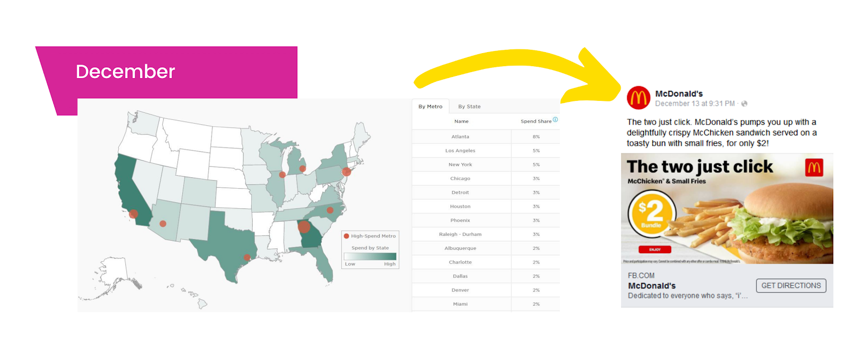The width and height of the screenshot is (868, 347).
Task: Click the High-Spend Metro legend dot
Action: point(347,236)
